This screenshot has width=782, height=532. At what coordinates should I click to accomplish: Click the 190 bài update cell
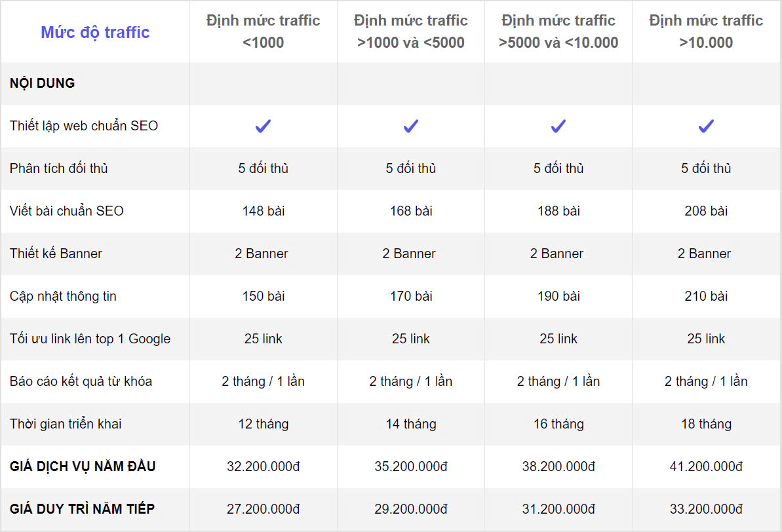click(558, 296)
